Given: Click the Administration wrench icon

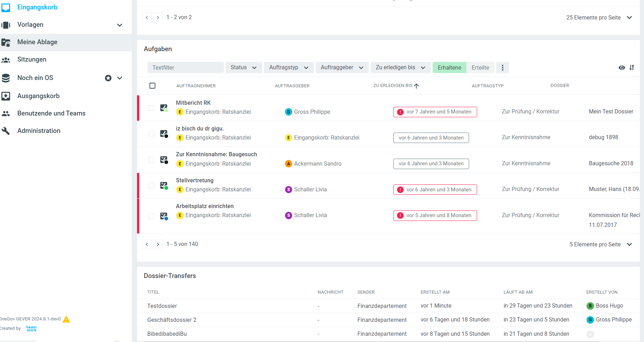Looking at the screenshot, I should (6, 131).
